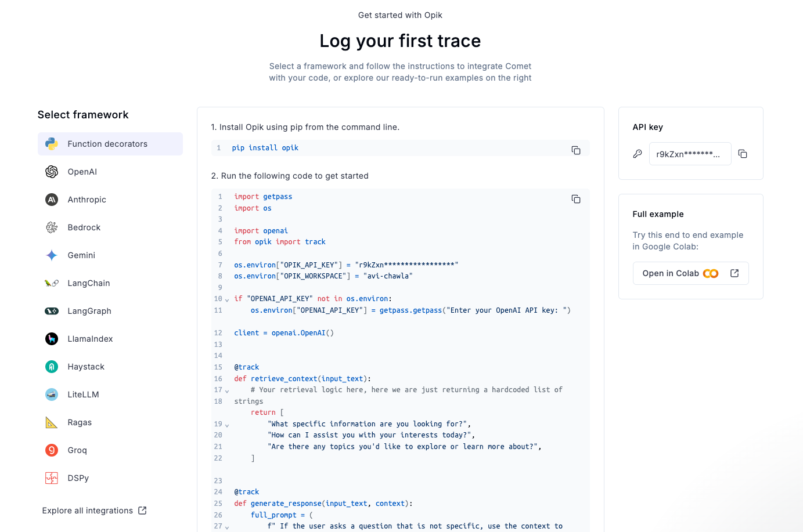Viewport: 803px width, 532px height.
Task: Click the Anthropic logo icon
Action: tap(52, 200)
